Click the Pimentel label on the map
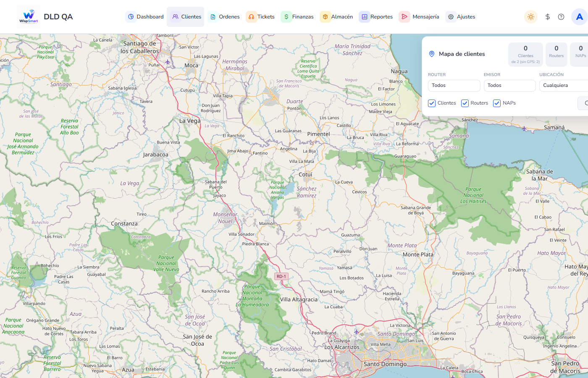 tap(318, 134)
